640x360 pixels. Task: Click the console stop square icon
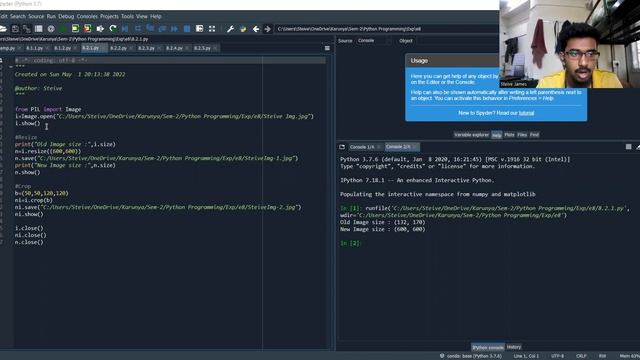click(628, 147)
